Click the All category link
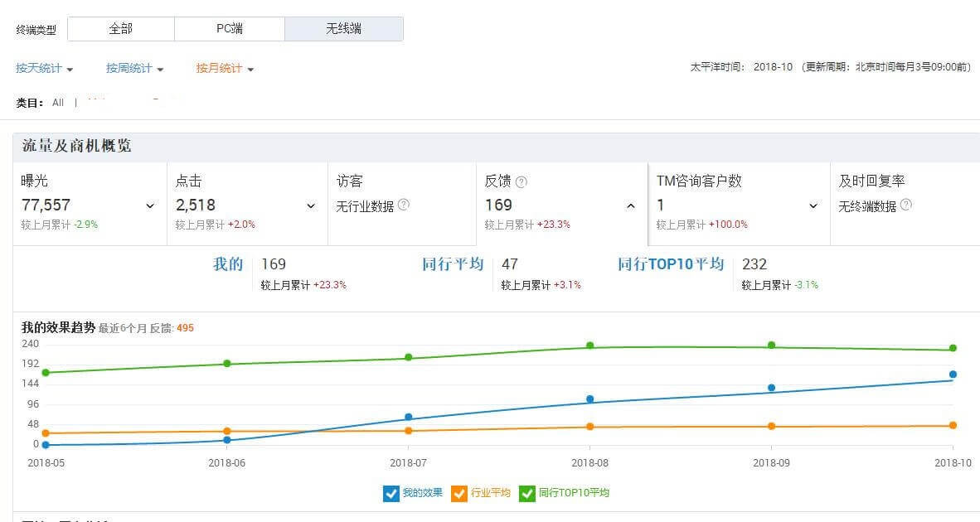 [x=58, y=103]
